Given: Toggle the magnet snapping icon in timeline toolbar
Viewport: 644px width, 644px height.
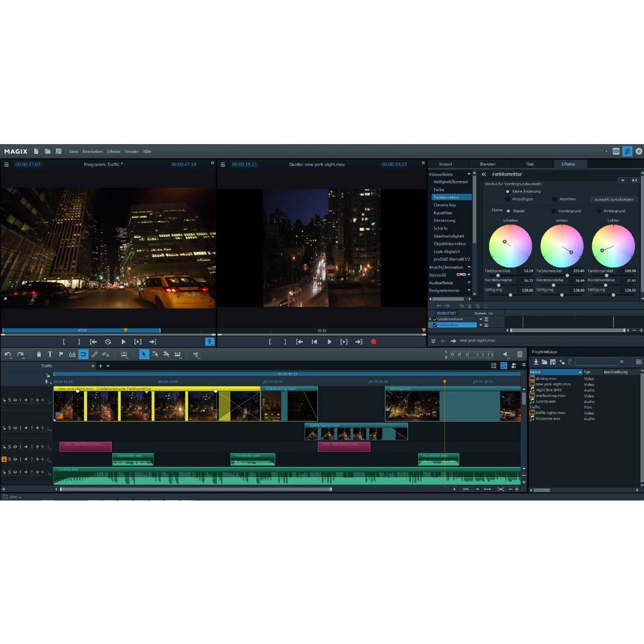Looking at the screenshot, I should (83, 355).
